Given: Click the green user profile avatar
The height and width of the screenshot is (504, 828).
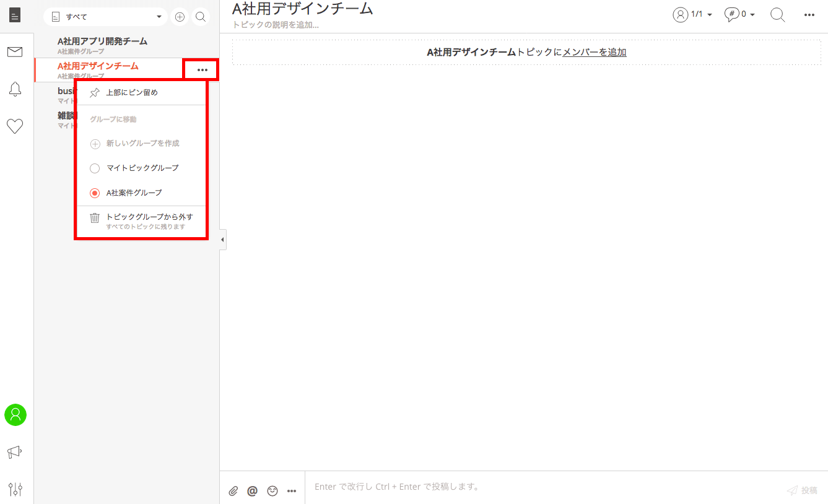Looking at the screenshot, I should 15,415.
